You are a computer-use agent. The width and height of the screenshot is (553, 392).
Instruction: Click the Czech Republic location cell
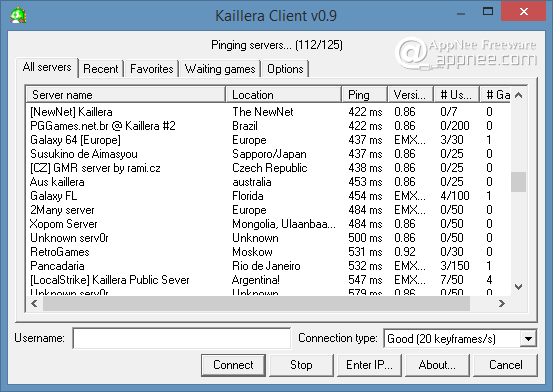(x=270, y=168)
